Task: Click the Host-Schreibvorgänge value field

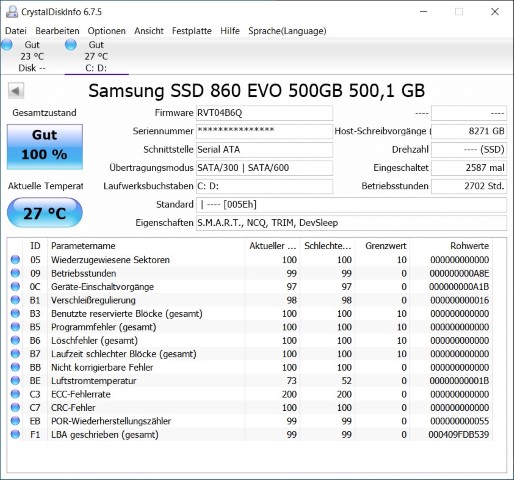Action: [469, 131]
